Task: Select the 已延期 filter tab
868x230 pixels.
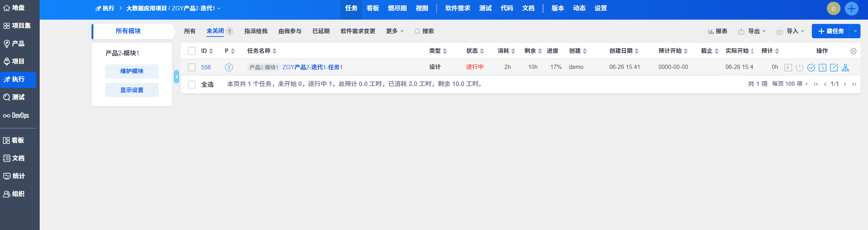Action: coord(321,31)
